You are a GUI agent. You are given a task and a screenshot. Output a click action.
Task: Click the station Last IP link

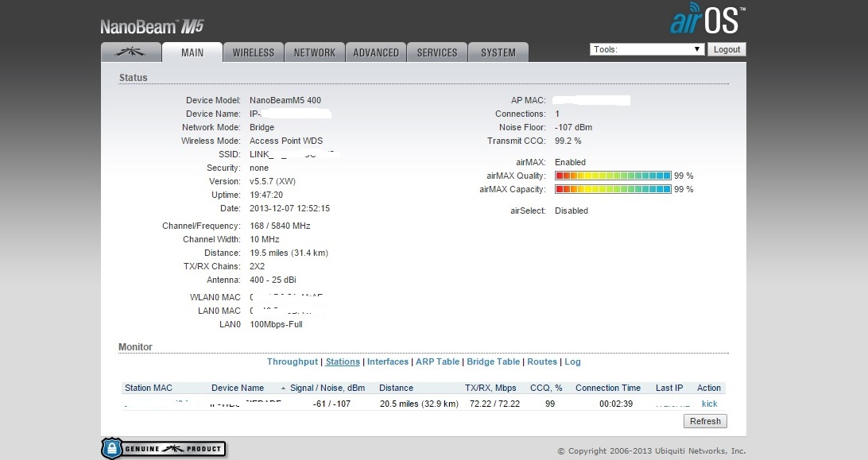[672, 404]
